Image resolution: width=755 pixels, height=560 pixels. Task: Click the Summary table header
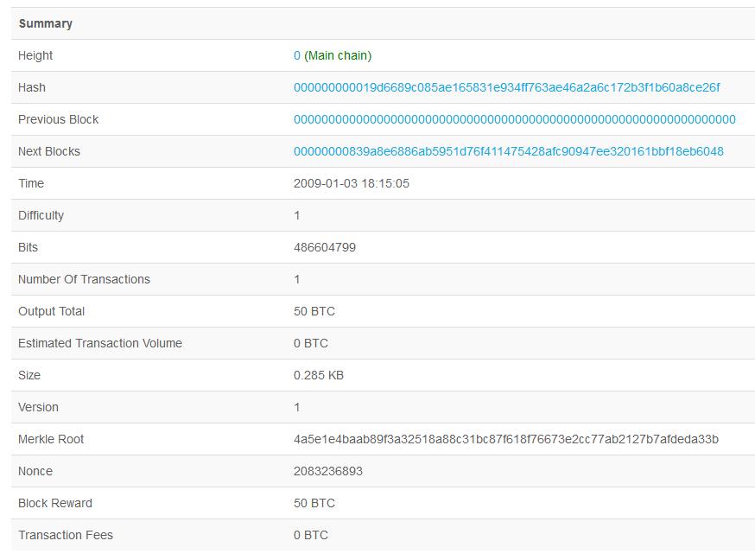coord(46,23)
